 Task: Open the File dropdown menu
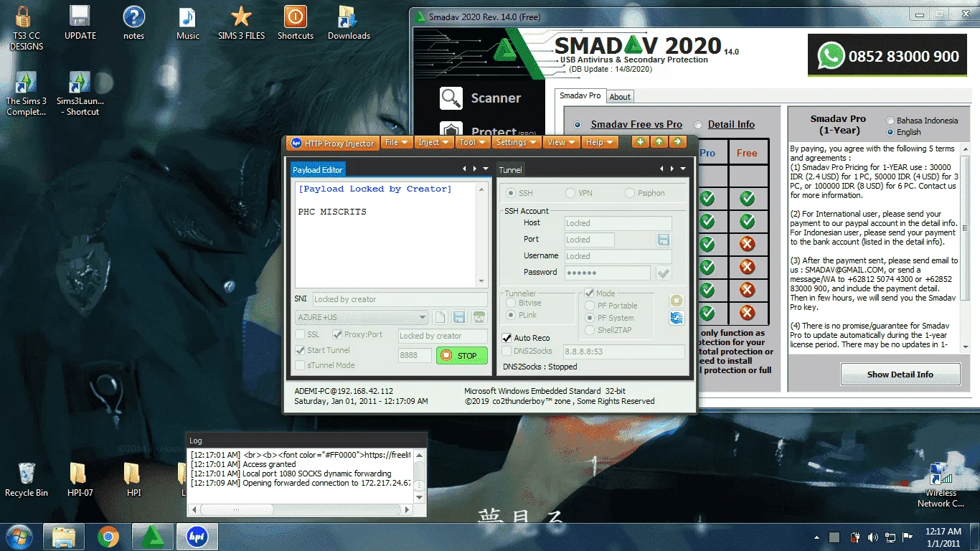coord(396,142)
